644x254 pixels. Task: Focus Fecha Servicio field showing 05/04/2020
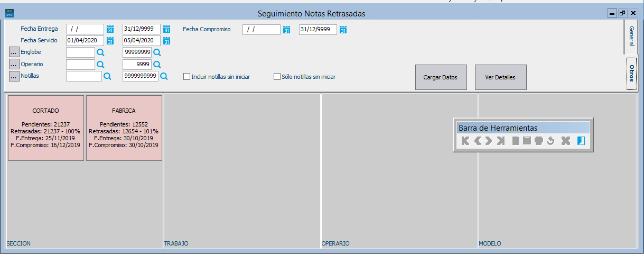(142, 41)
